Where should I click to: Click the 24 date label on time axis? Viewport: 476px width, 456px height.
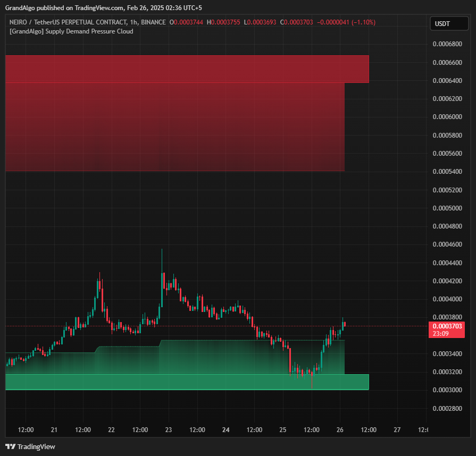(226, 430)
